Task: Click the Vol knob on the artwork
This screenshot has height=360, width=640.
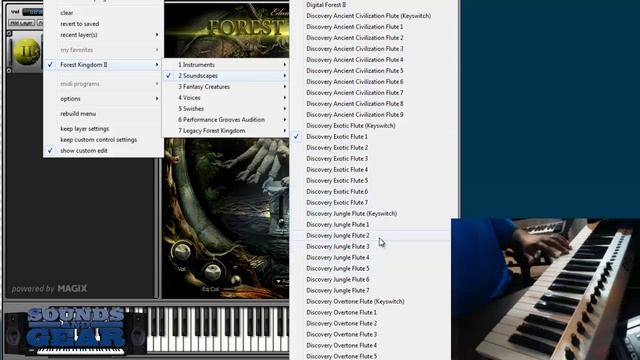Action: [x=182, y=251]
